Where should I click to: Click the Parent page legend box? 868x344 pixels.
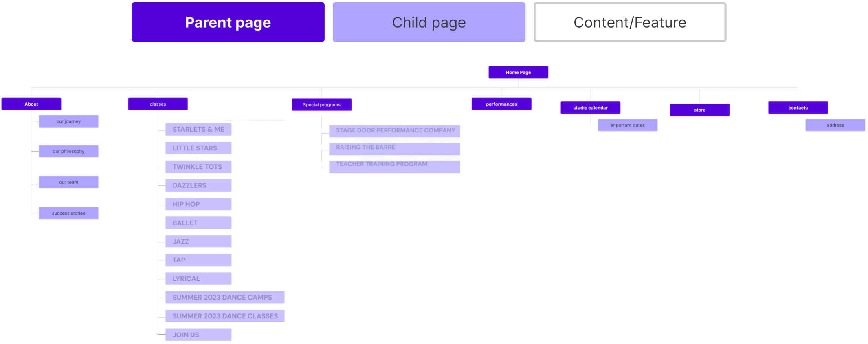point(228,22)
